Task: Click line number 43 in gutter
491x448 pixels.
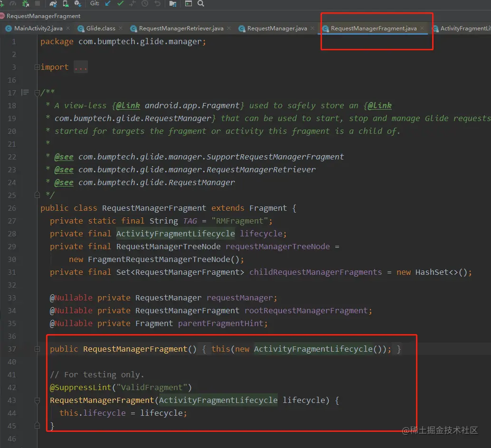Action: tap(12, 401)
